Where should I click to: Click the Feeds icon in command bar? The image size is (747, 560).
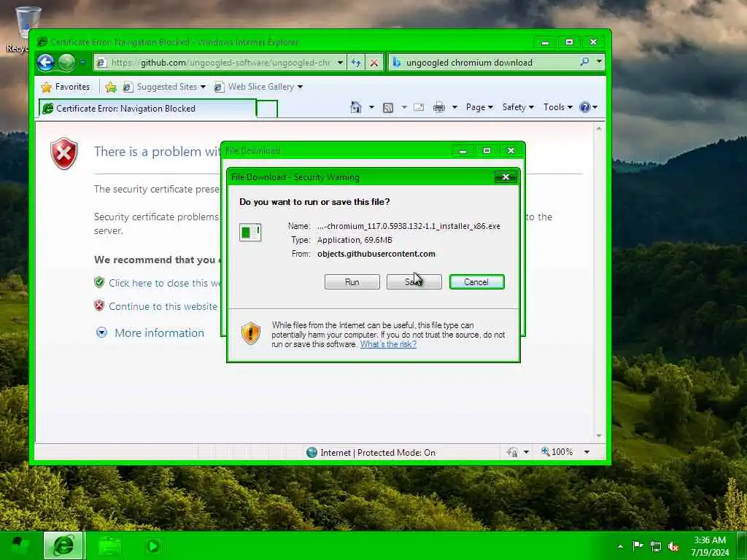388,108
